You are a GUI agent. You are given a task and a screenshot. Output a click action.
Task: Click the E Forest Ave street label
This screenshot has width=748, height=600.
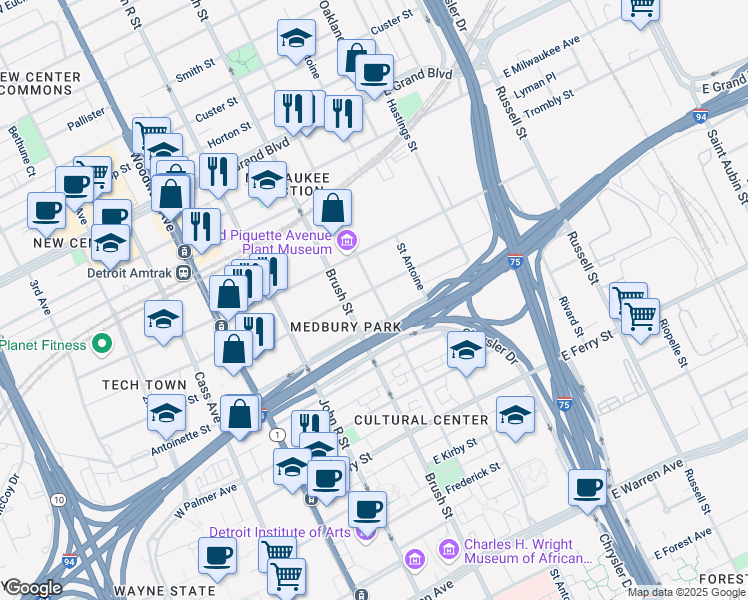pos(683,543)
